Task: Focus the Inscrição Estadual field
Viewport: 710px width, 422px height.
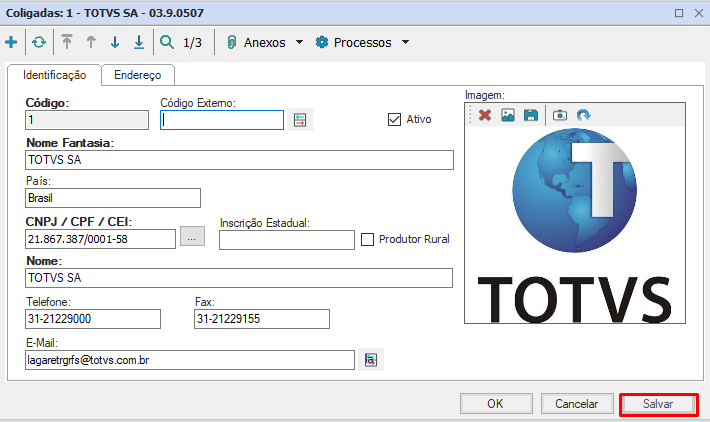Action: pos(287,240)
